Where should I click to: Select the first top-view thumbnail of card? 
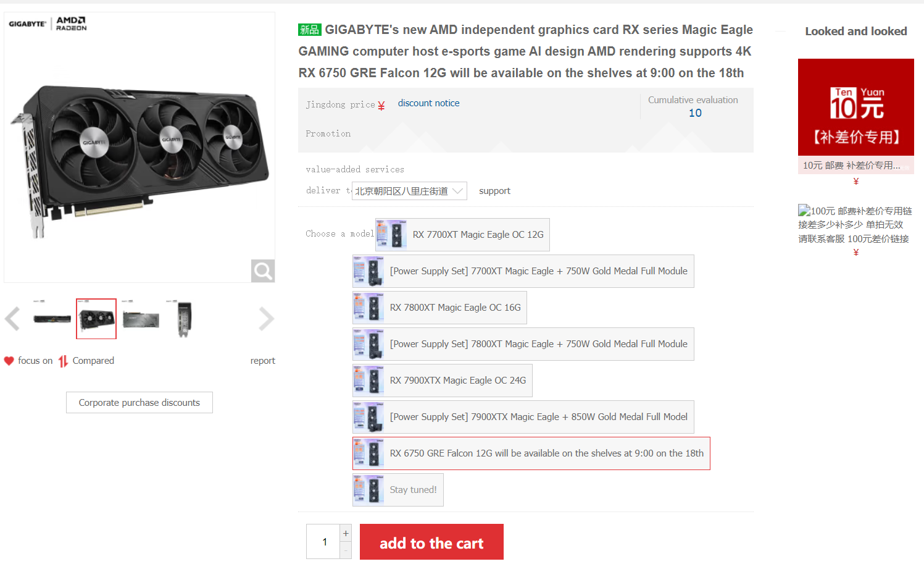[52, 319]
